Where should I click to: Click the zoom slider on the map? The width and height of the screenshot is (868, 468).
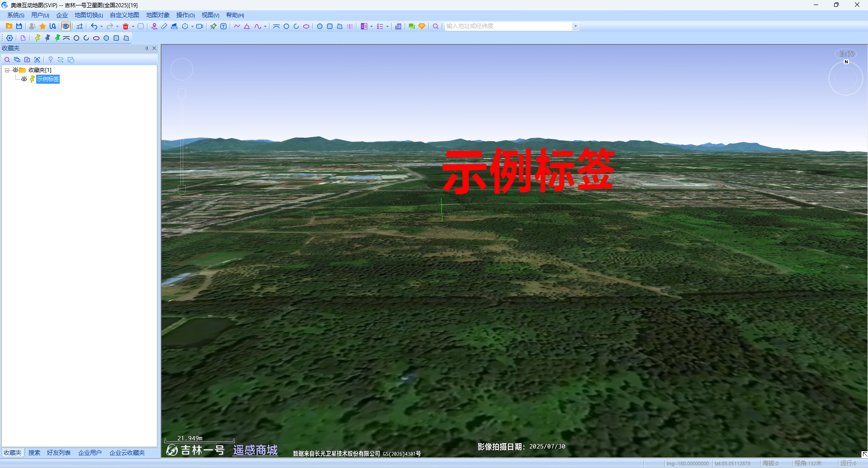(182, 141)
